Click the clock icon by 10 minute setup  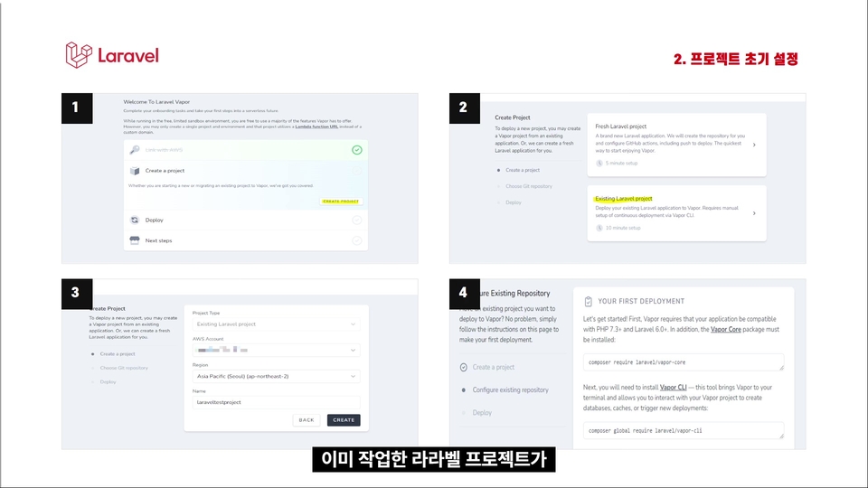pos(599,228)
